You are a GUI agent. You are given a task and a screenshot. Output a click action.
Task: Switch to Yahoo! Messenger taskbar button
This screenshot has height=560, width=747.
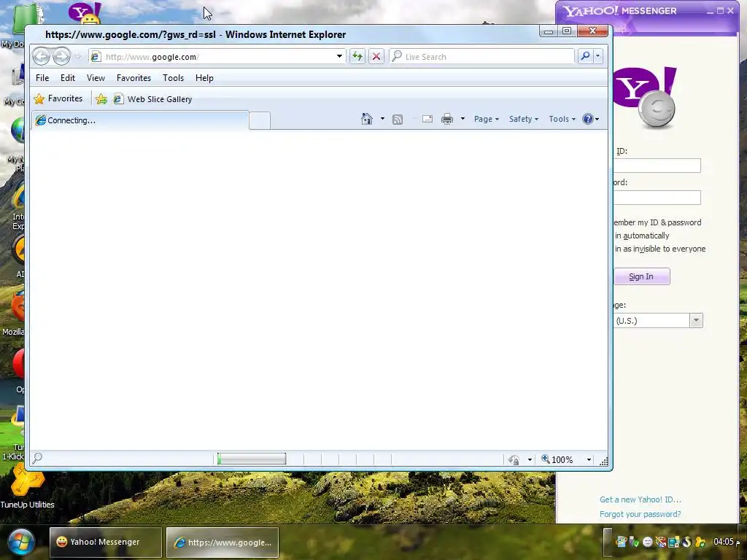(106, 542)
